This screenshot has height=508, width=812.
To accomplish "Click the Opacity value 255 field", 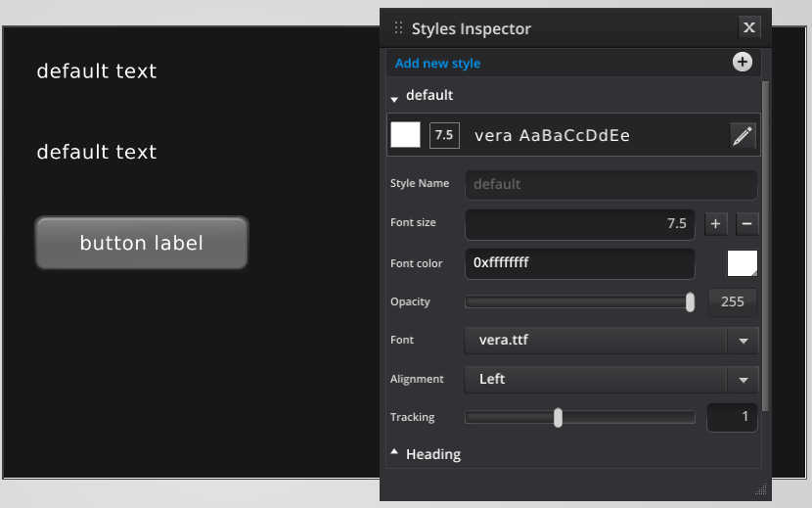I will tap(732, 301).
